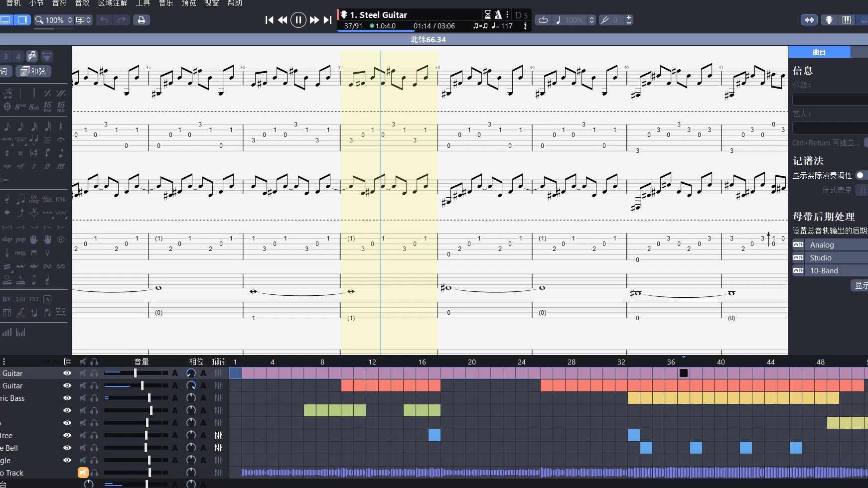Click the transpose plus/minus button
Image resolution: width=868 pixels, height=488 pixels.
coord(629,20)
